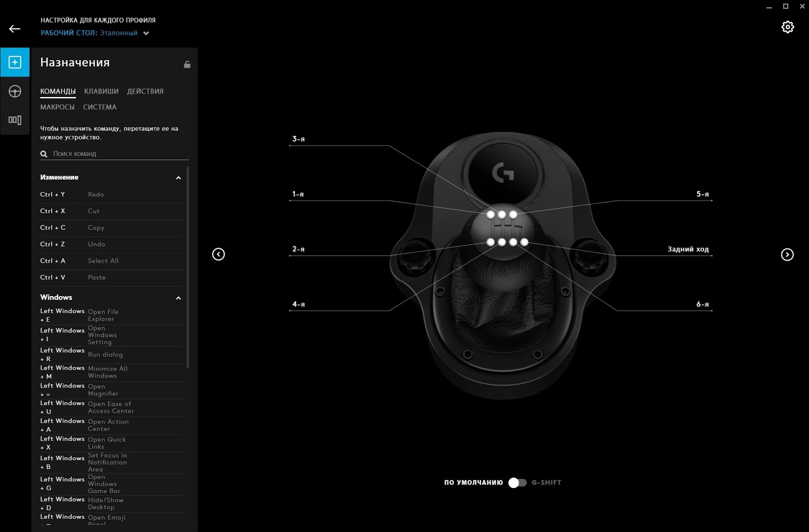Select the Set Focus in Notification Area command

tap(112, 462)
